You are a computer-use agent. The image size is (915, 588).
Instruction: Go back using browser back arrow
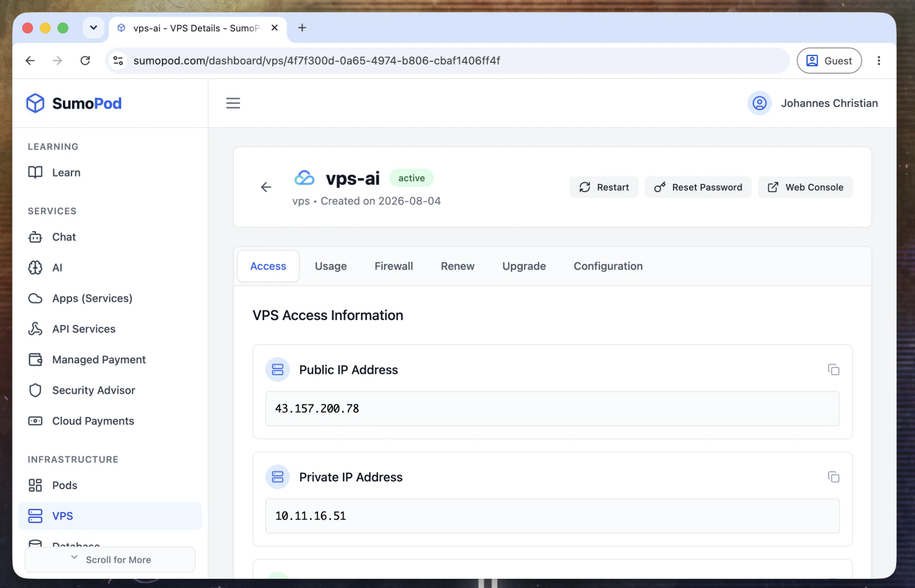click(x=30, y=61)
